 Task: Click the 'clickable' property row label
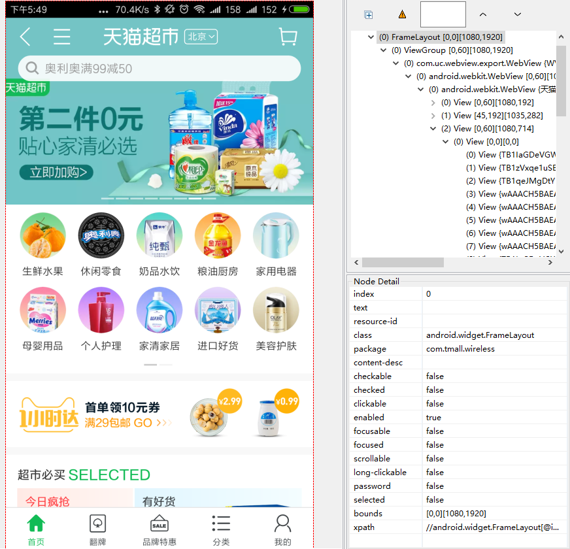[x=370, y=404]
